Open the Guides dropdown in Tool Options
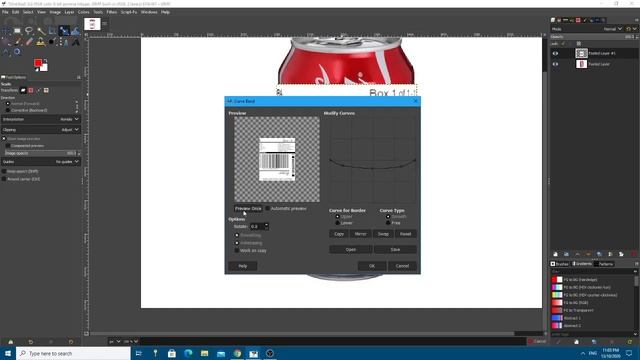The image size is (640, 360). (41, 162)
